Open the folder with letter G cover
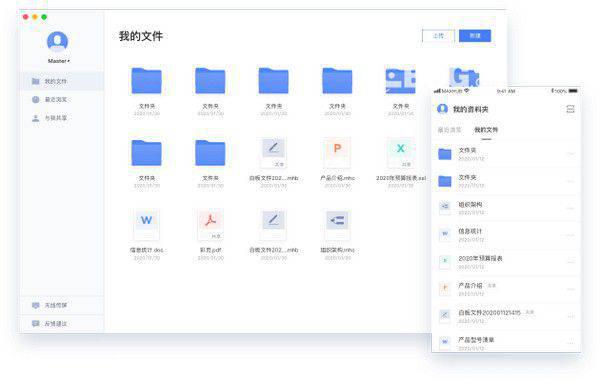This screenshot has height=381, width=600. (464, 77)
